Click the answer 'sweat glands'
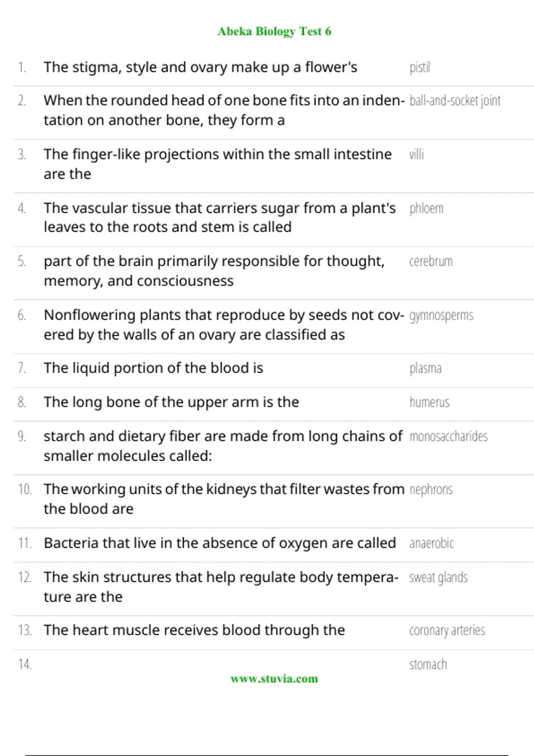This screenshot has height=756, width=534. [x=438, y=577]
